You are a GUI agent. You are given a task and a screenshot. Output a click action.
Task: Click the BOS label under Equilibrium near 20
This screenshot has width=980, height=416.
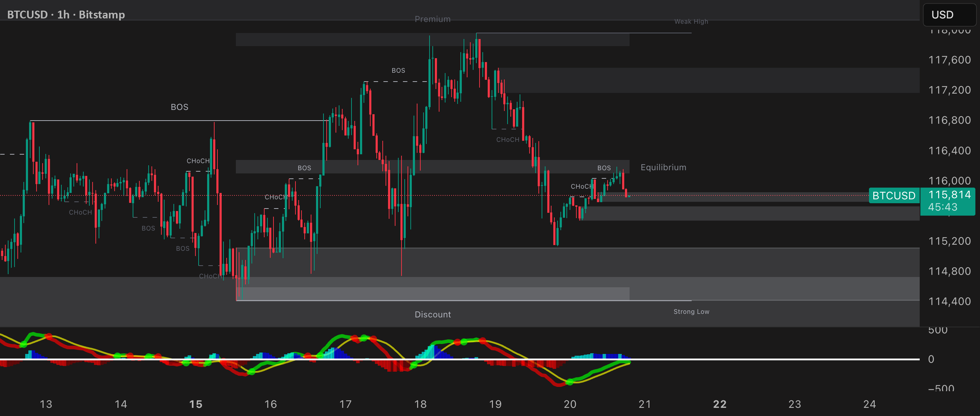coord(604,168)
